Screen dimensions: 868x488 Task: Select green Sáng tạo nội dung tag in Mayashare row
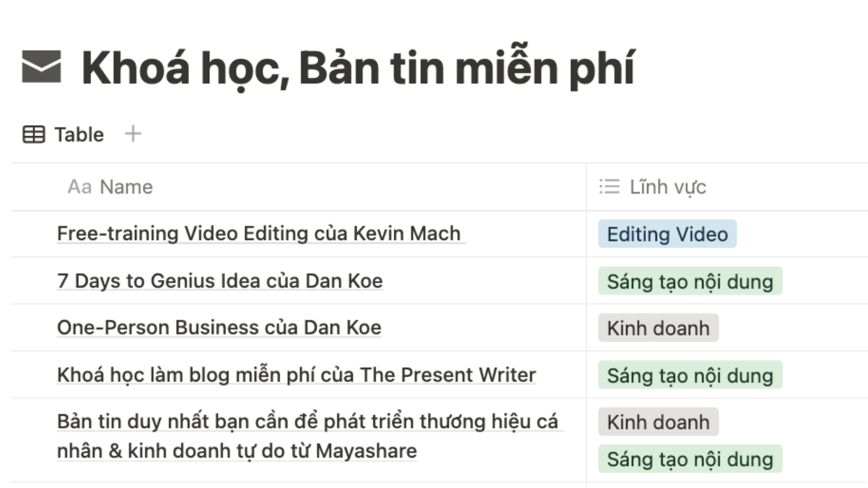(690, 459)
